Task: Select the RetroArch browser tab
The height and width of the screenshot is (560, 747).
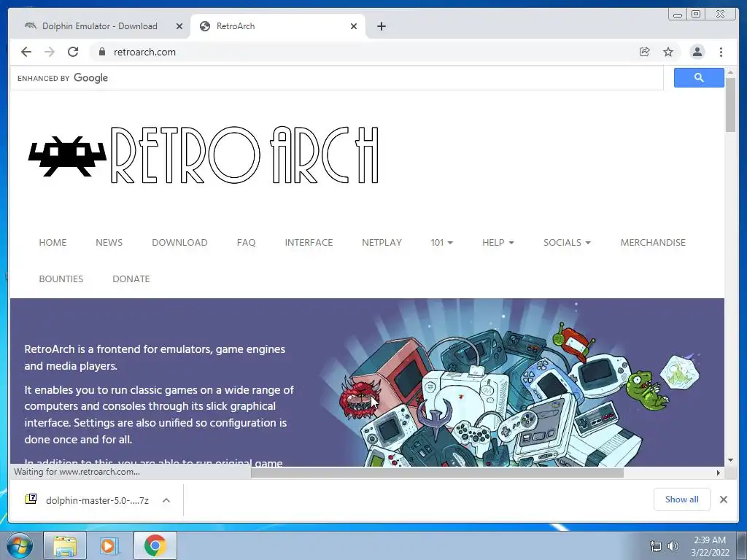Action: (277, 26)
